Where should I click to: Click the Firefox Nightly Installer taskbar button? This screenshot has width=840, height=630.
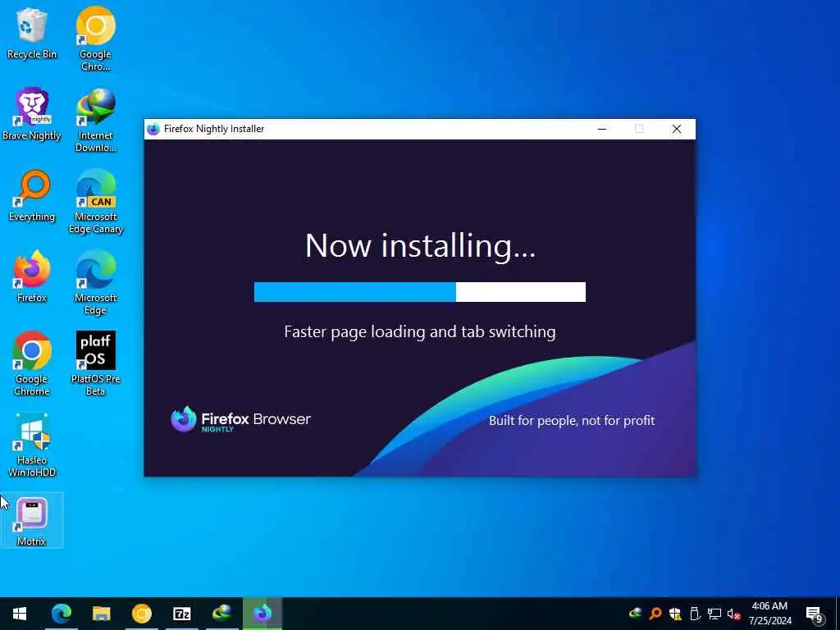click(262, 614)
